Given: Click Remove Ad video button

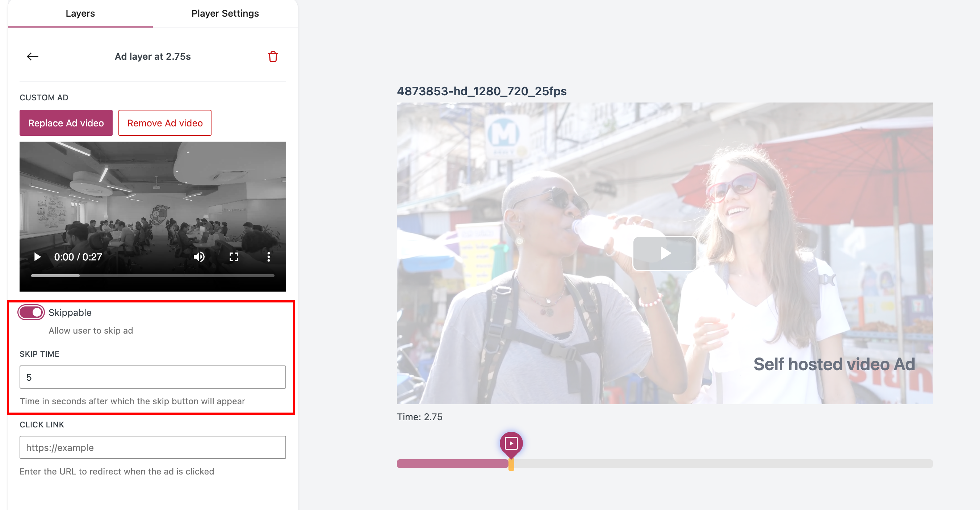Looking at the screenshot, I should click(x=165, y=123).
